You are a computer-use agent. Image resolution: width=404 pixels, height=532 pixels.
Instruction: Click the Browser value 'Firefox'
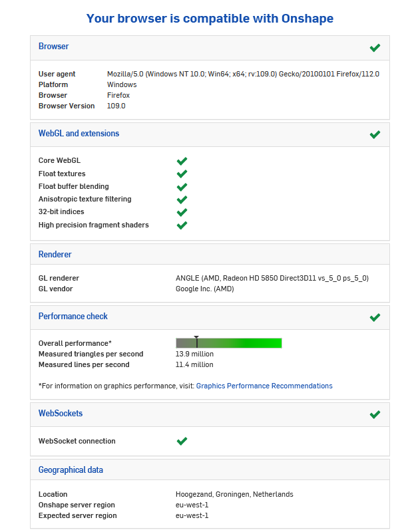pyautogui.click(x=118, y=95)
